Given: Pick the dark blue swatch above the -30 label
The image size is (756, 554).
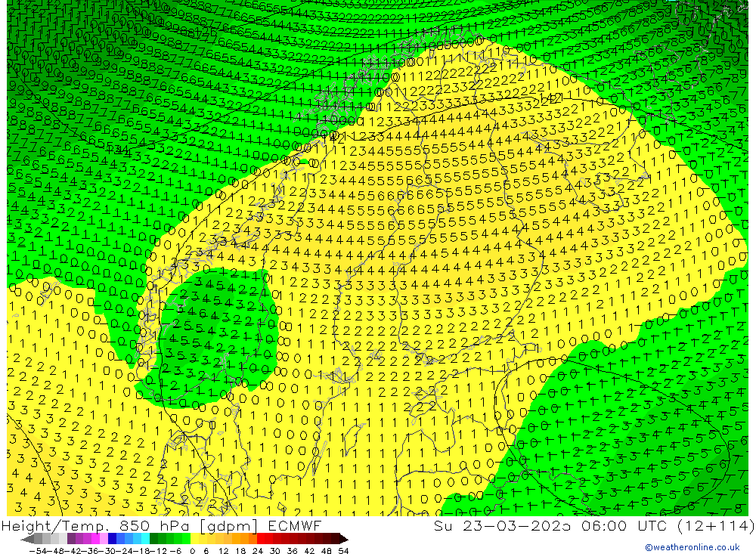Looking at the screenshot, I should point(112,539).
